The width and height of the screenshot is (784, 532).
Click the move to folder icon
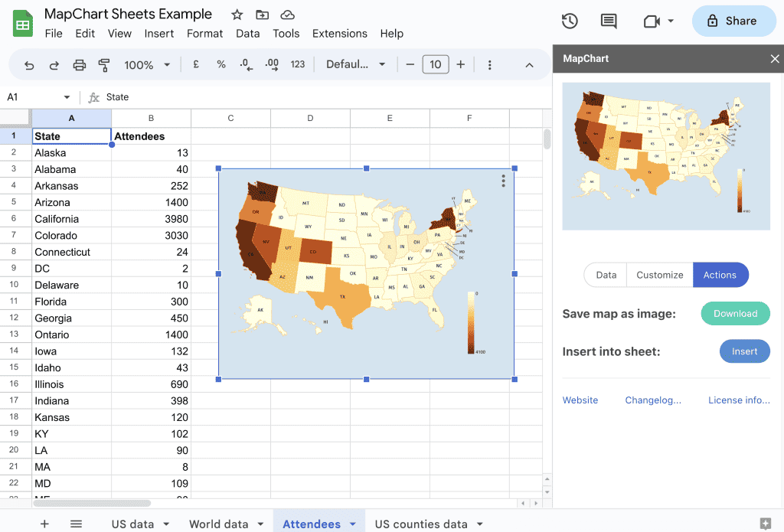click(x=262, y=15)
